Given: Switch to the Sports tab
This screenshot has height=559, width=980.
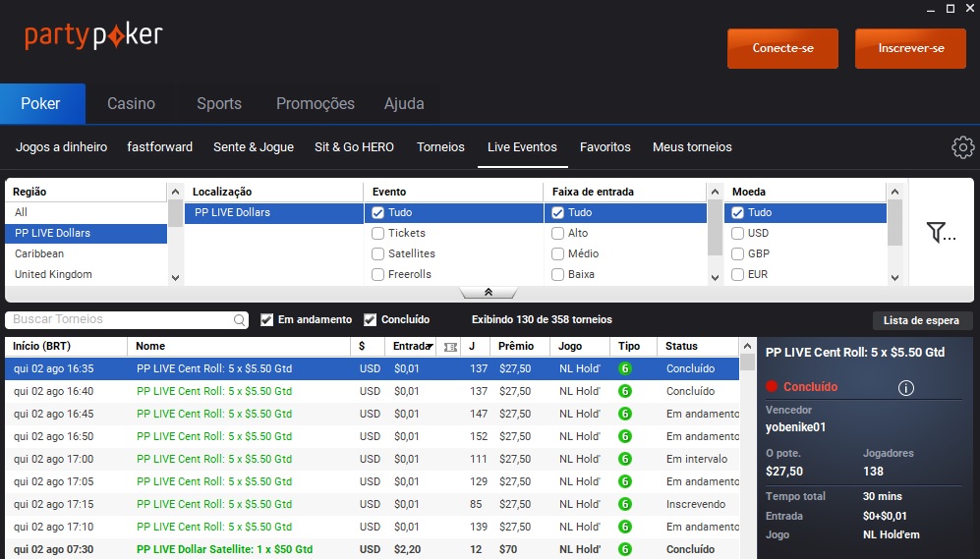Looking at the screenshot, I should click(x=219, y=104).
